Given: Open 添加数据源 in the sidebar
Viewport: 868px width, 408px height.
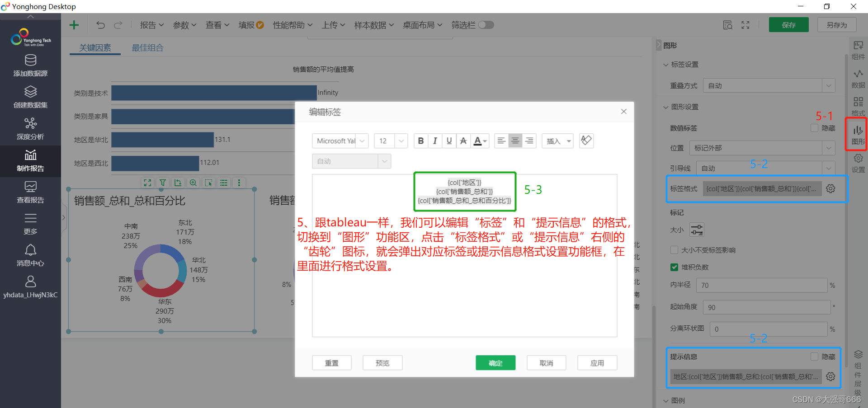Looking at the screenshot, I should [30, 66].
